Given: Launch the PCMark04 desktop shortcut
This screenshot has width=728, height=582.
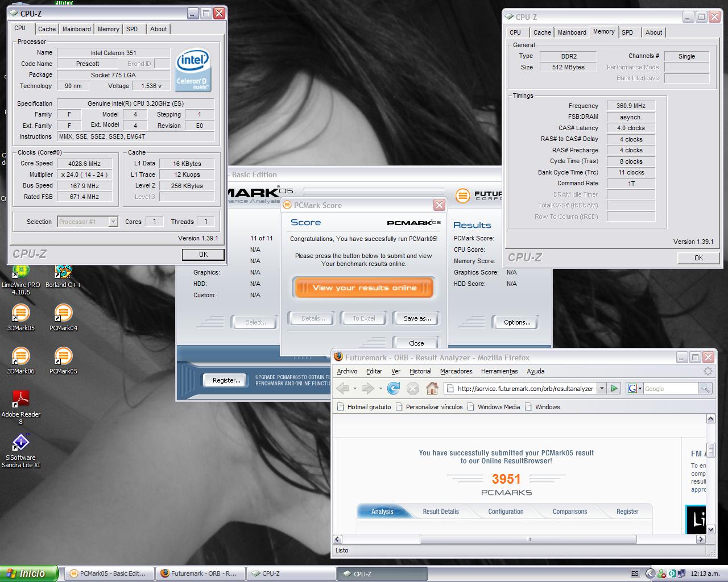Looking at the screenshot, I should coord(63,317).
